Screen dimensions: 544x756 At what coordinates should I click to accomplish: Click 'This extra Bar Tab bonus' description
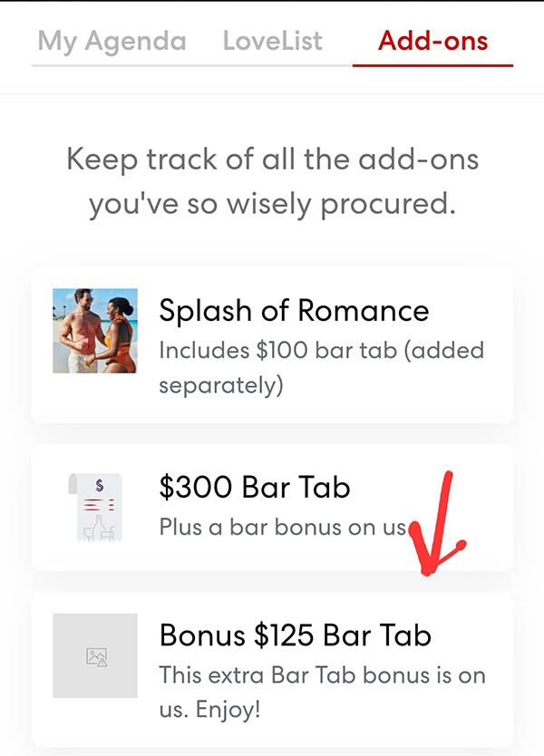[x=322, y=692]
